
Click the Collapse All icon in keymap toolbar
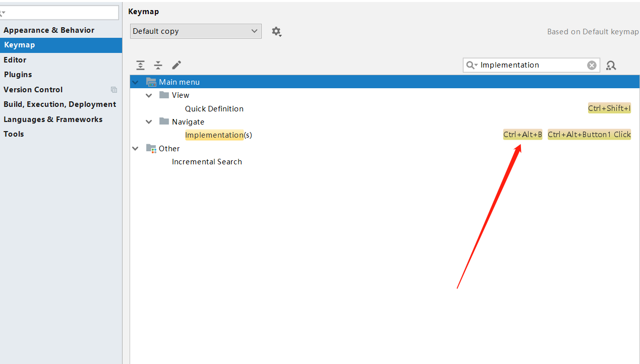158,65
